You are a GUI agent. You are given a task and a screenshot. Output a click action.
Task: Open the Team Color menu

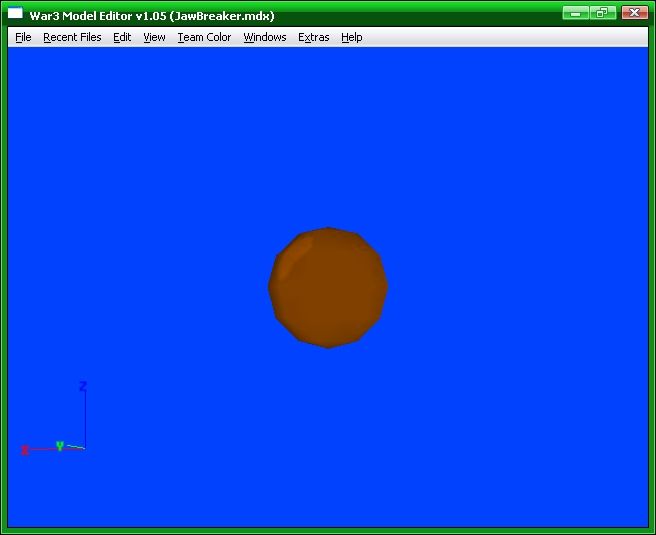click(x=204, y=37)
